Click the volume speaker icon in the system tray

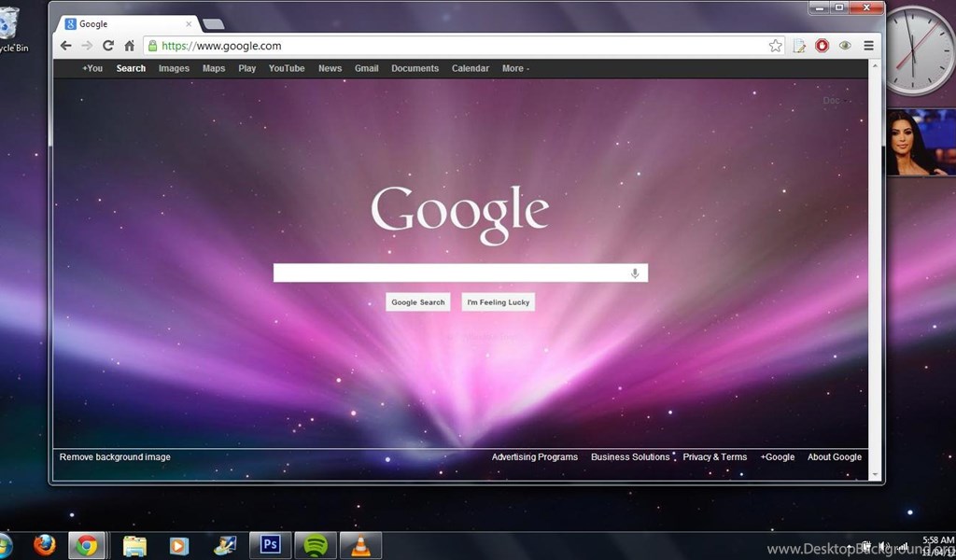pos(884,547)
